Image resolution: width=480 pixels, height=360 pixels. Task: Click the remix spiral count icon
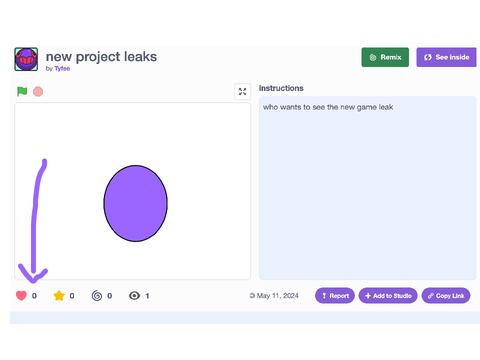pyautogui.click(x=97, y=296)
